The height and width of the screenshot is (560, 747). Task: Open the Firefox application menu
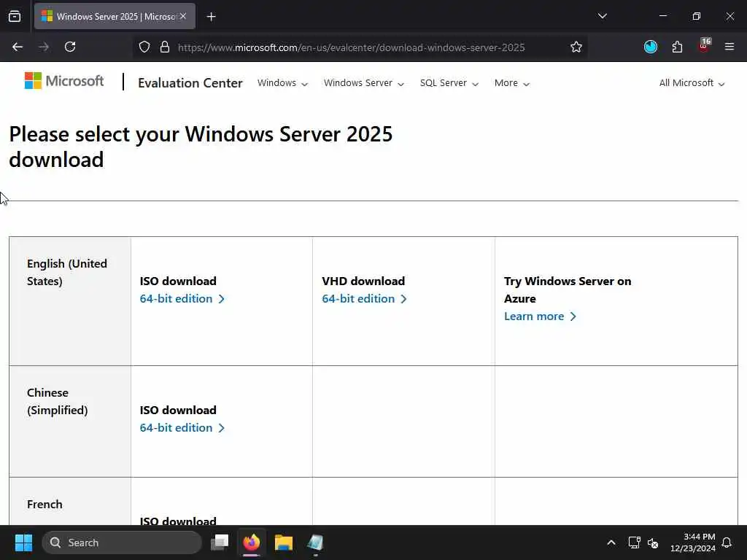pyautogui.click(x=729, y=47)
